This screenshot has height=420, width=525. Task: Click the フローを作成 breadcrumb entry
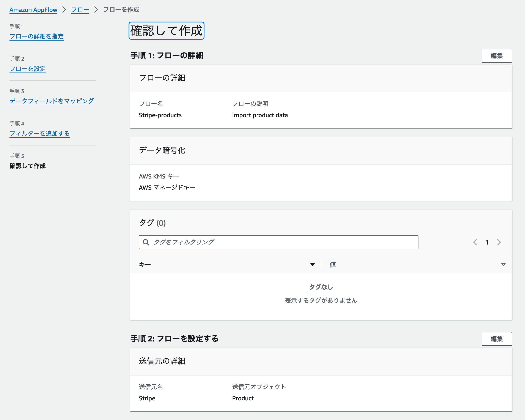pyautogui.click(x=121, y=10)
